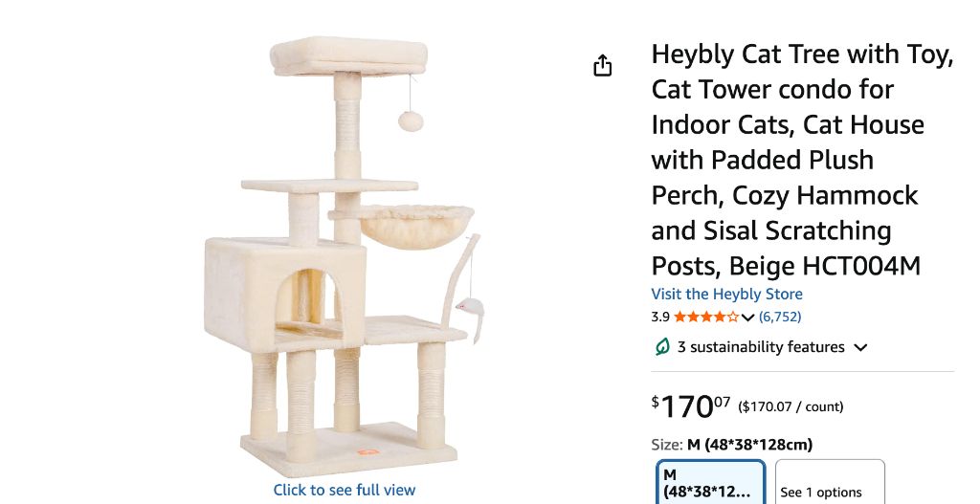Expand the sustainability features chevron
980x504 pixels.
860,348
